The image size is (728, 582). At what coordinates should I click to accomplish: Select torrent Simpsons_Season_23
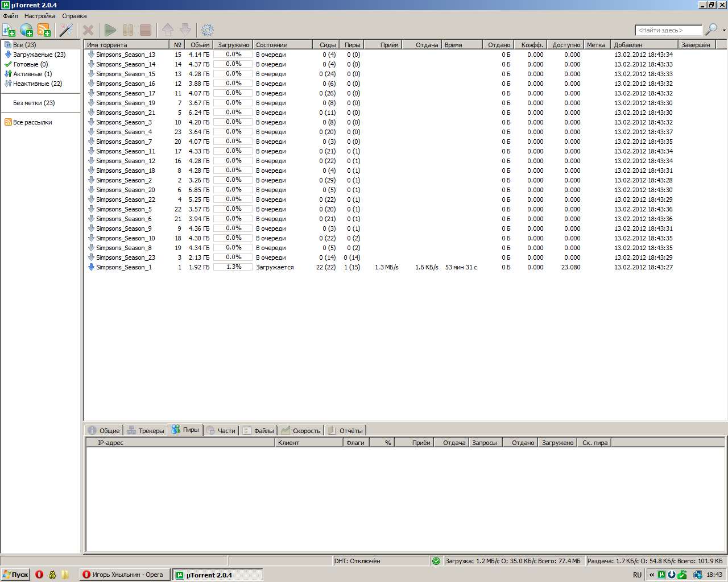tap(125, 257)
